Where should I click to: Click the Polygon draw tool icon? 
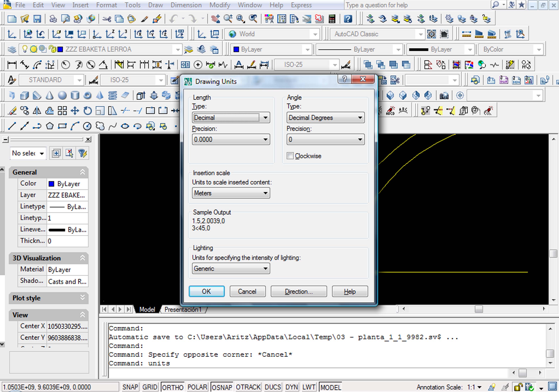pos(50,126)
